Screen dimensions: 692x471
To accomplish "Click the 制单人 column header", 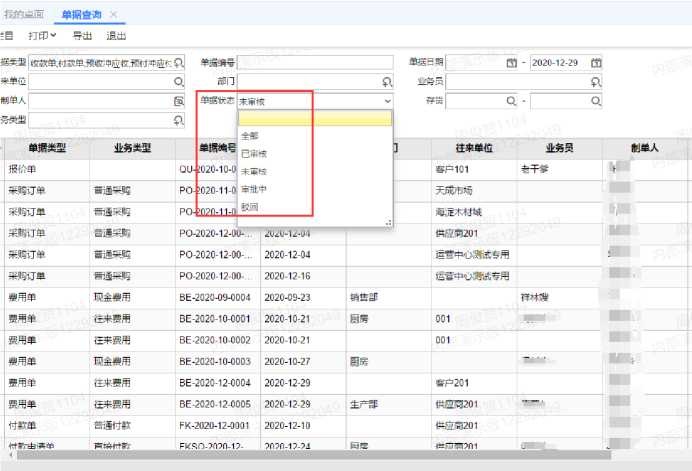I will coord(645,148).
